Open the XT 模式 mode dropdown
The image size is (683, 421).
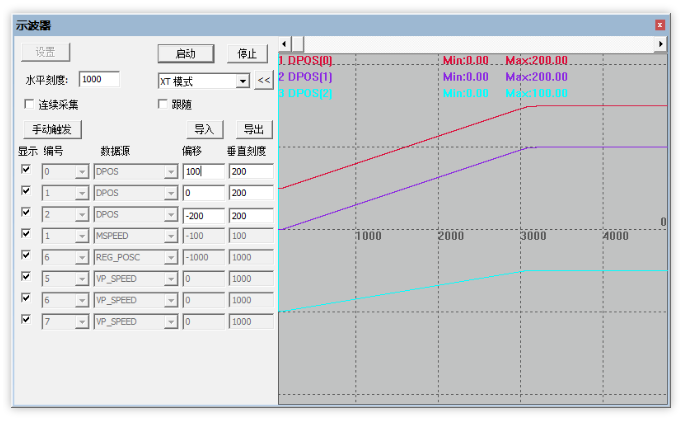click(243, 81)
